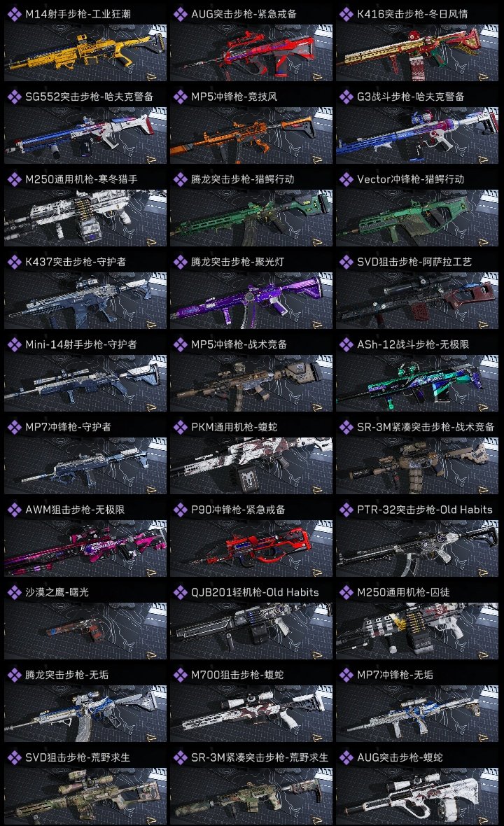
Task: Click the QJB201轻机枪-Old Habits label
Action: (x=255, y=592)
